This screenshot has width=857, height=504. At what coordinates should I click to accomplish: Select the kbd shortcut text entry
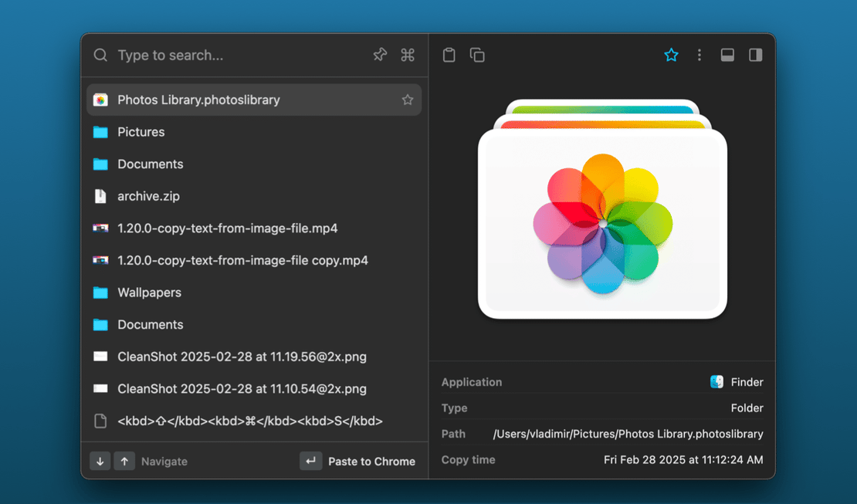point(254,421)
